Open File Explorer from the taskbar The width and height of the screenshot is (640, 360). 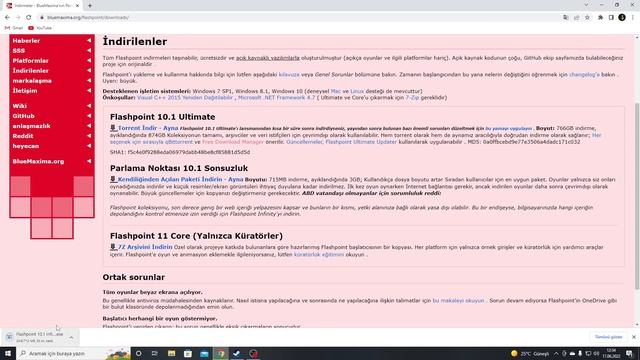pos(171,353)
